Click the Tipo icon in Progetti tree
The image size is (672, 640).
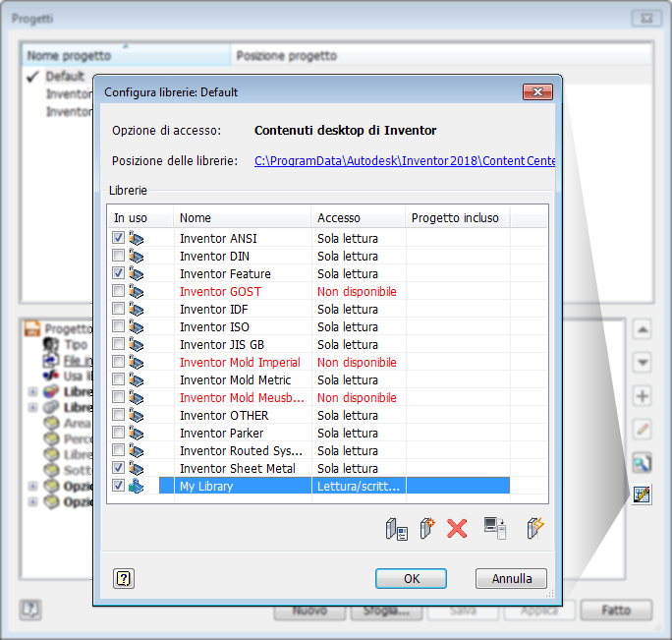click(x=51, y=344)
